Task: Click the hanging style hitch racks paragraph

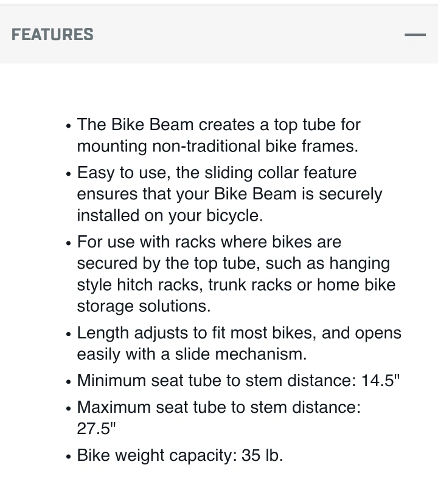Action: (x=237, y=274)
